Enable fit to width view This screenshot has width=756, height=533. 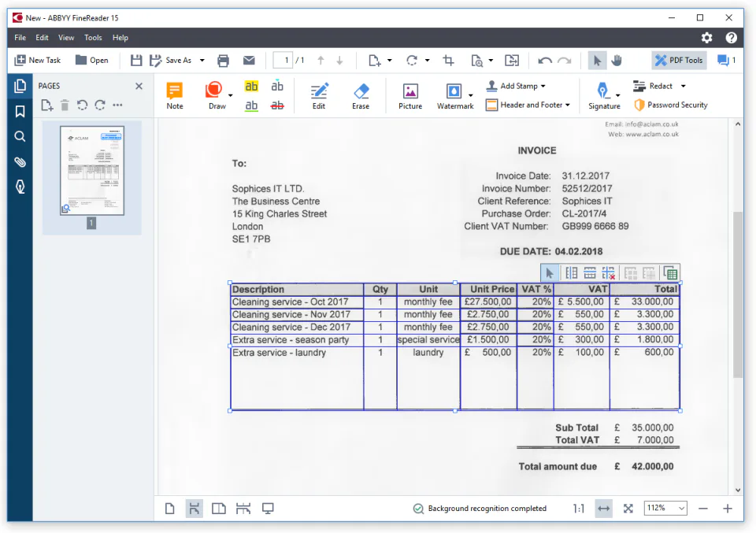click(604, 509)
